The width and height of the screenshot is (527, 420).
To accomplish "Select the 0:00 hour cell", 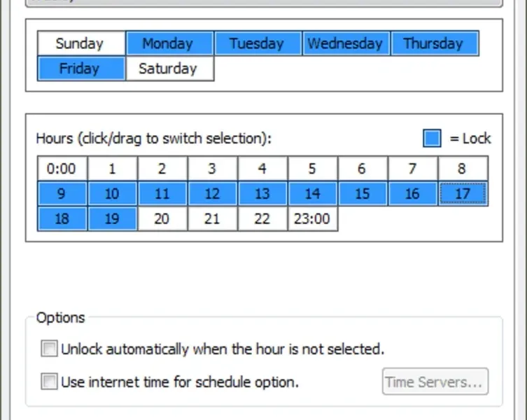I will [x=62, y=169].
